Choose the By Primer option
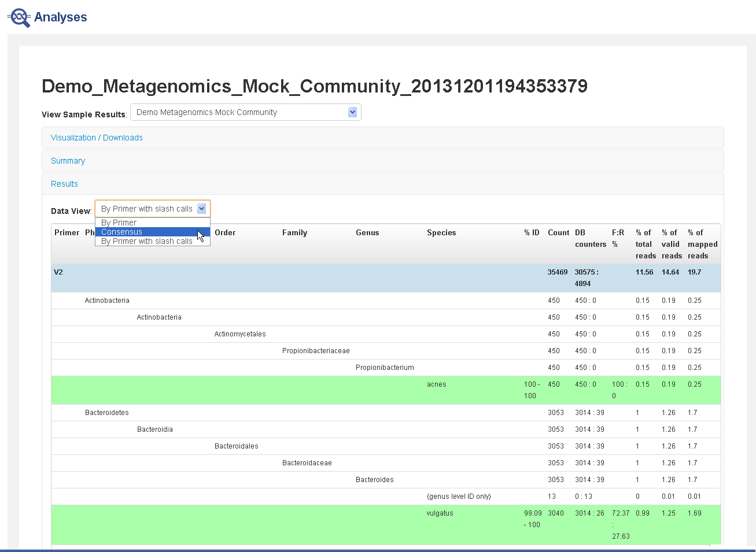 (119, 223)
